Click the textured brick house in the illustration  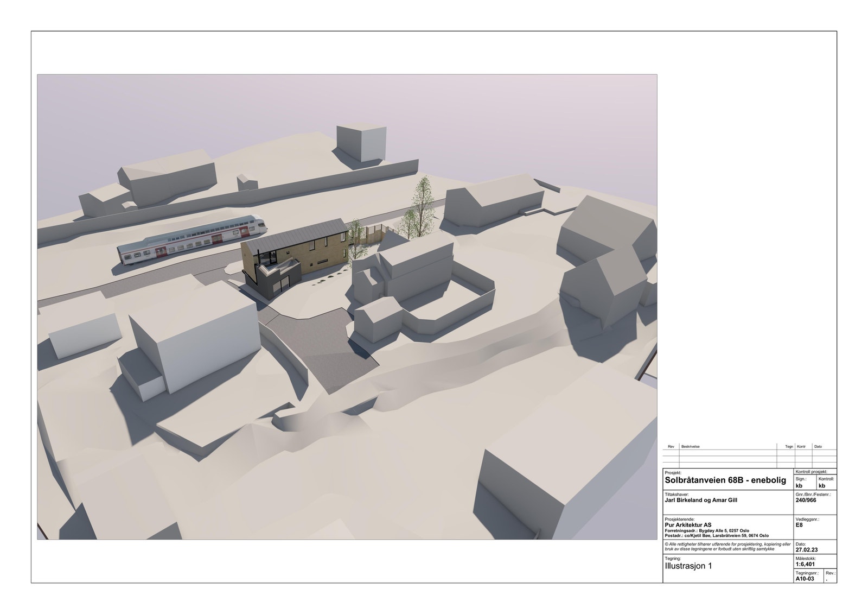point(296,258)
